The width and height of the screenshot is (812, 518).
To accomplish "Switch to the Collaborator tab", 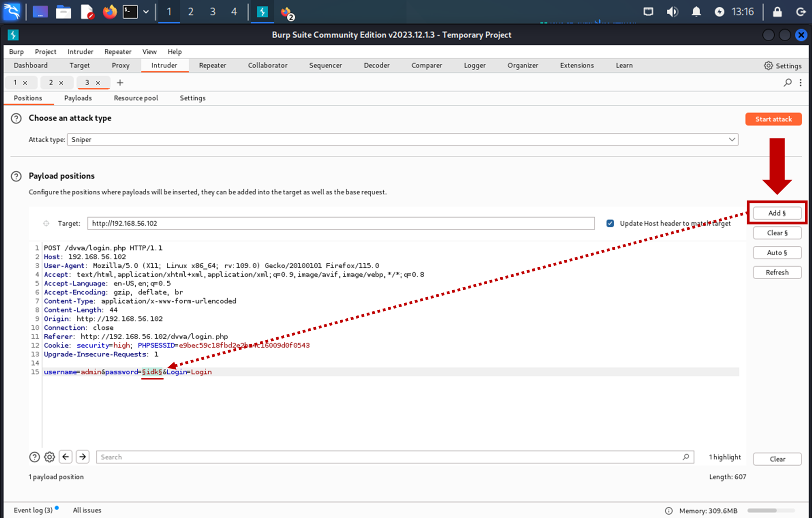I will click(268, 65).
